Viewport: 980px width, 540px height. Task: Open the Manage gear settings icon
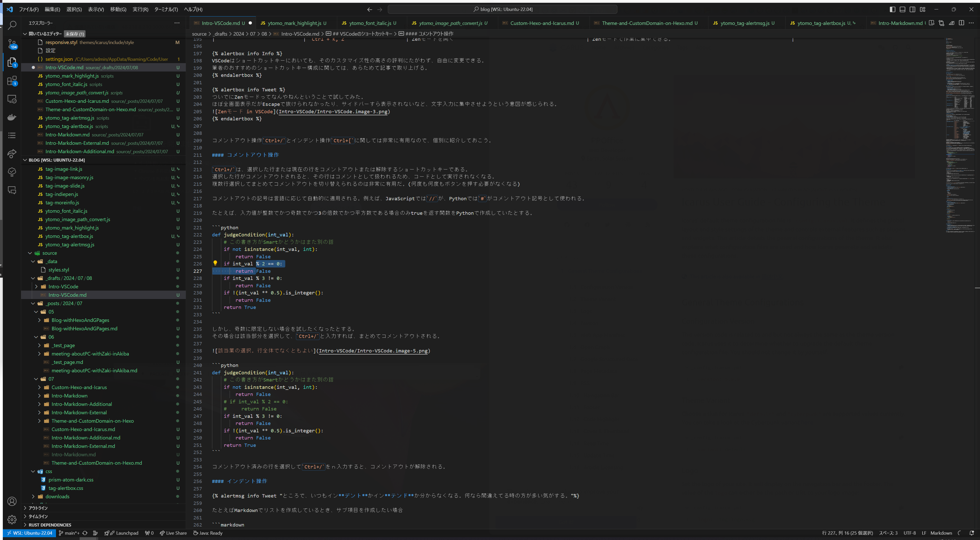pyautogui.click(x=12, y=519)
